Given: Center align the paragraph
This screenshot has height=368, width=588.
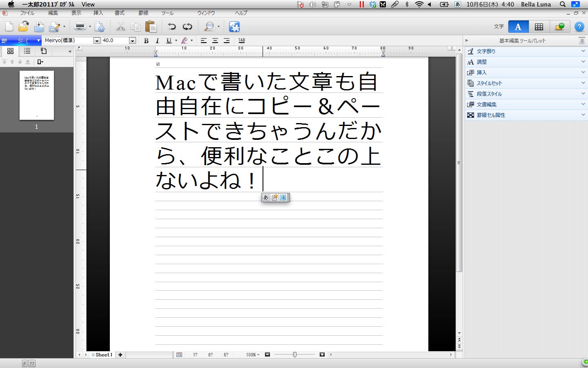Looking at the screenshot, I should 215,40.
